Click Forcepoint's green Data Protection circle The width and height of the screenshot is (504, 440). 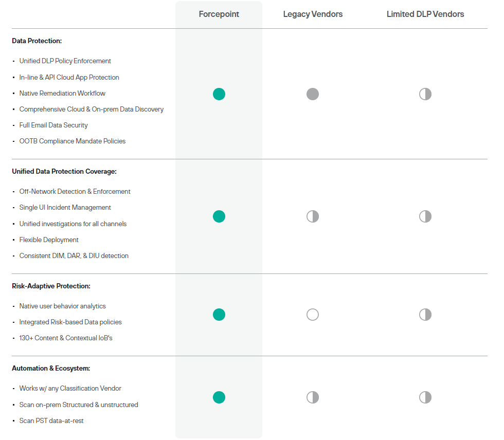pyautogui.click(x=219, y=94)
